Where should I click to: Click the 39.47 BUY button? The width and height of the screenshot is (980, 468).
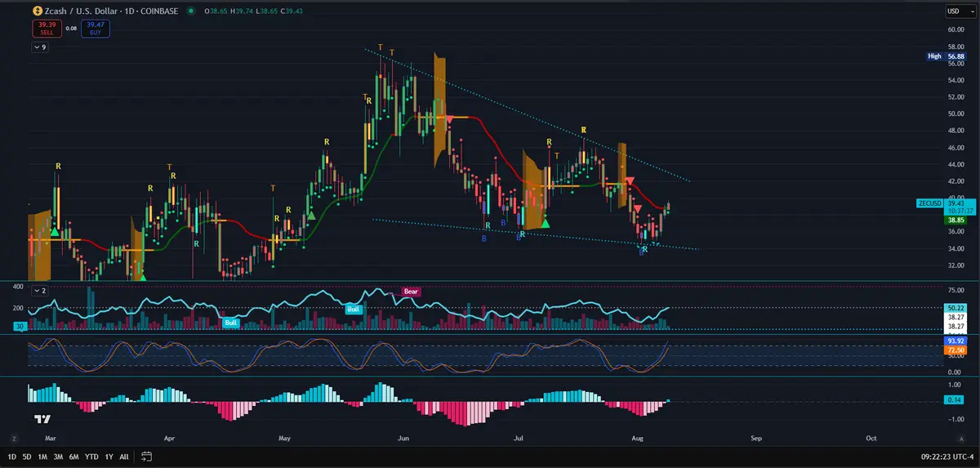pos(97,29)
